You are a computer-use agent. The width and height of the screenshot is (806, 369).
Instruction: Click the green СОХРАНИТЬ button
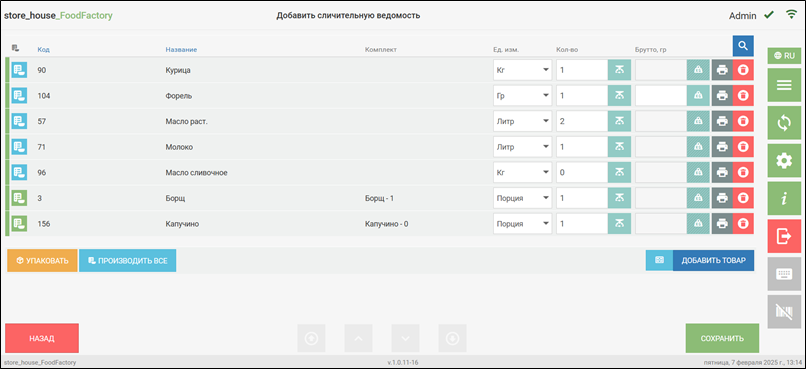tap(722, 338)
